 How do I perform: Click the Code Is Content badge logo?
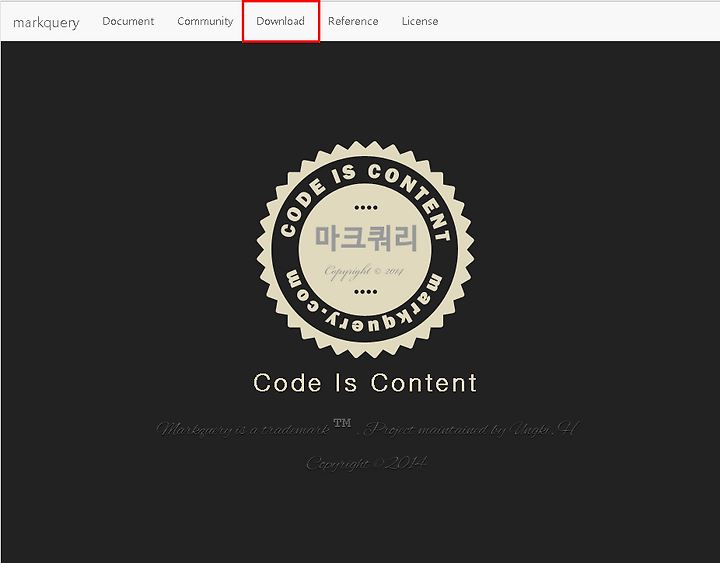click(366, 249)
